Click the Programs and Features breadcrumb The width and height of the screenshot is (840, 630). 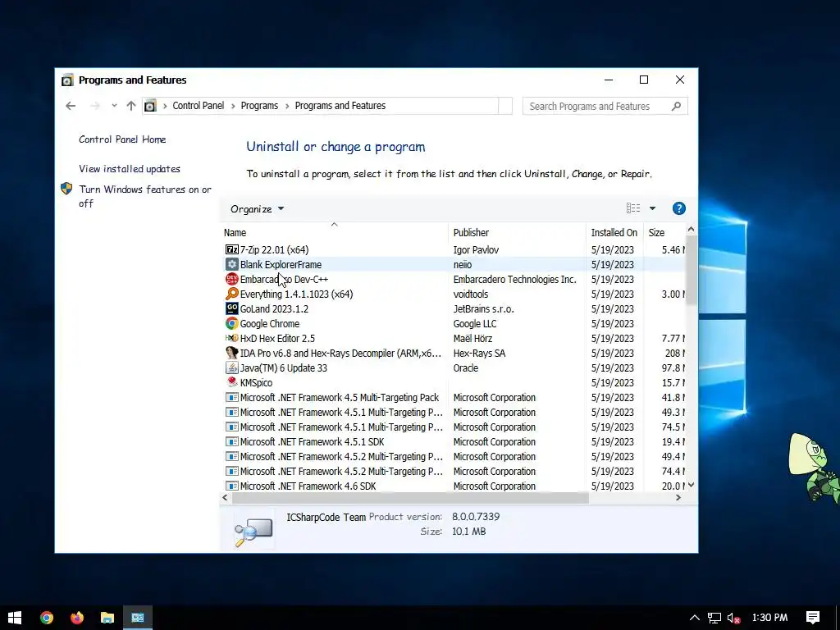(340, 106)
